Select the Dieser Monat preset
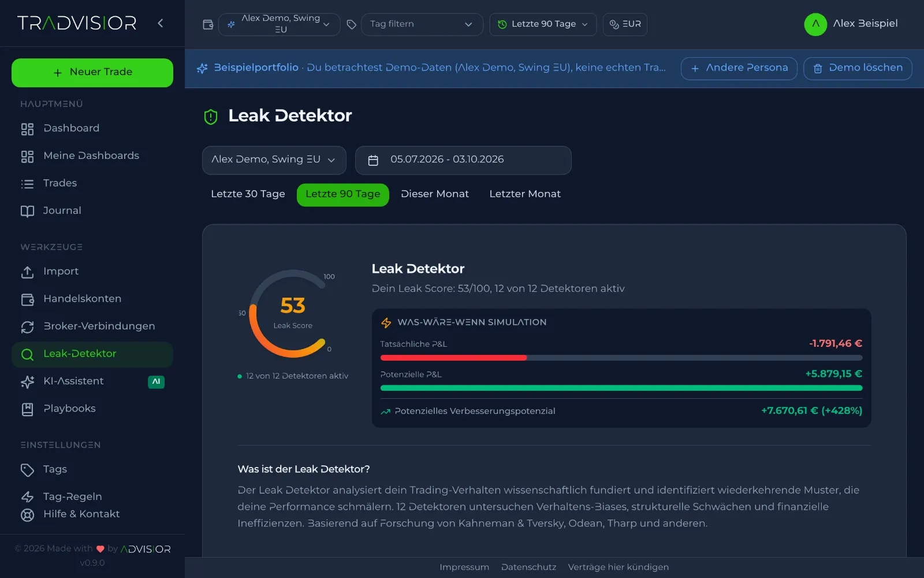 435,194
